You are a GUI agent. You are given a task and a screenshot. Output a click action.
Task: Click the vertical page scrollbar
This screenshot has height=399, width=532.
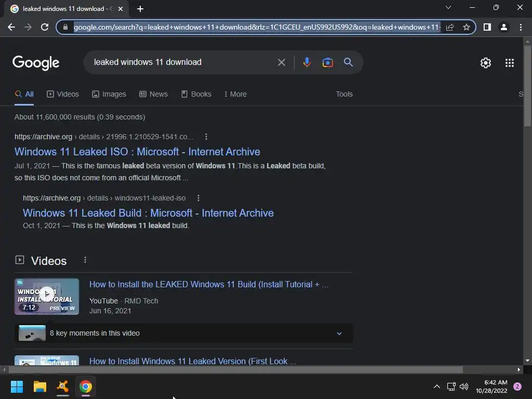click(x=527, y=86)
